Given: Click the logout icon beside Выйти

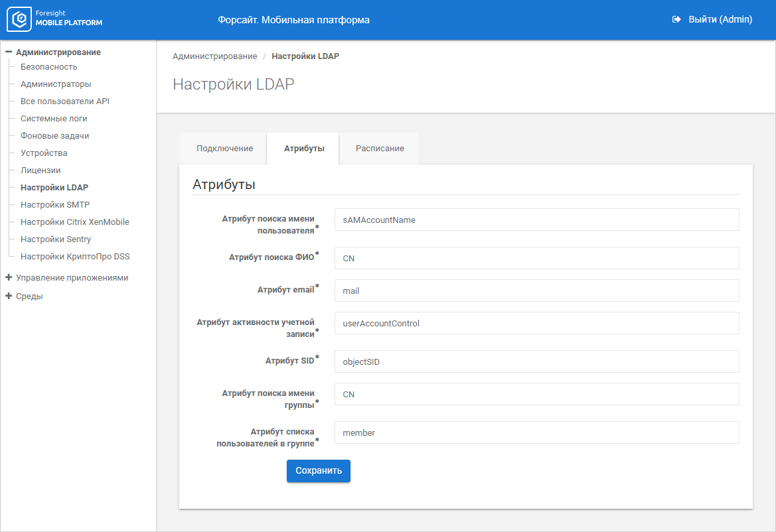Looking at the screenshot, I should coord(676,20).
